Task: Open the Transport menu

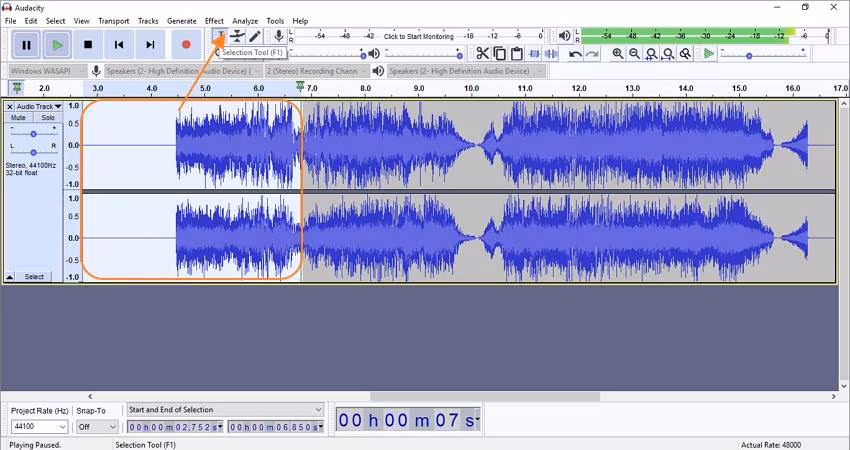Action: pyautogui.click(x=114, y=21)
